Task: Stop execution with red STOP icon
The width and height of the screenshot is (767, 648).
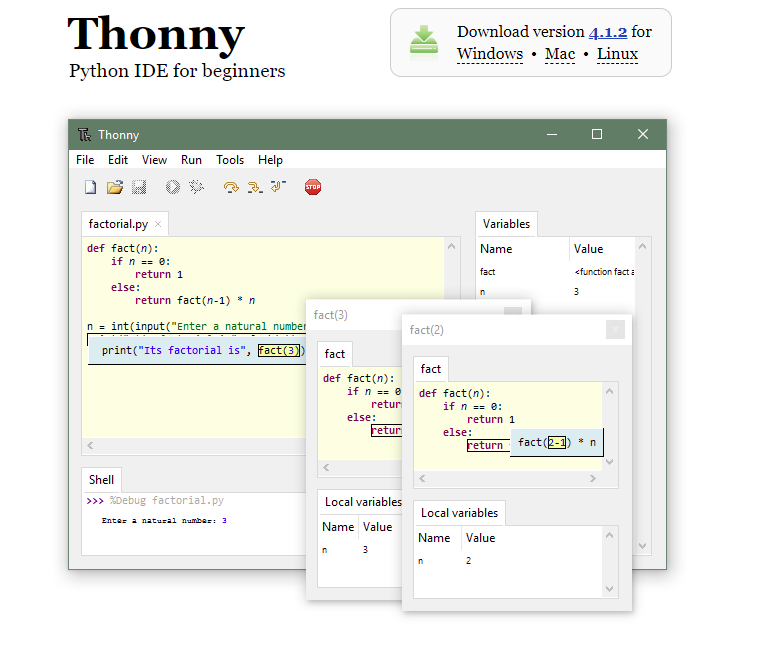Action: click(313, 187)
